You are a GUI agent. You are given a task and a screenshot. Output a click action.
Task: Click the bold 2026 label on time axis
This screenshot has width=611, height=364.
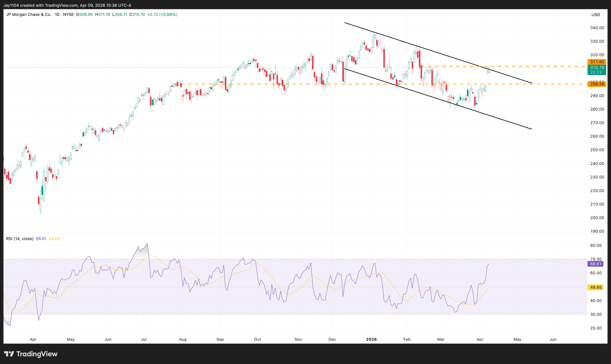(372, 339)
